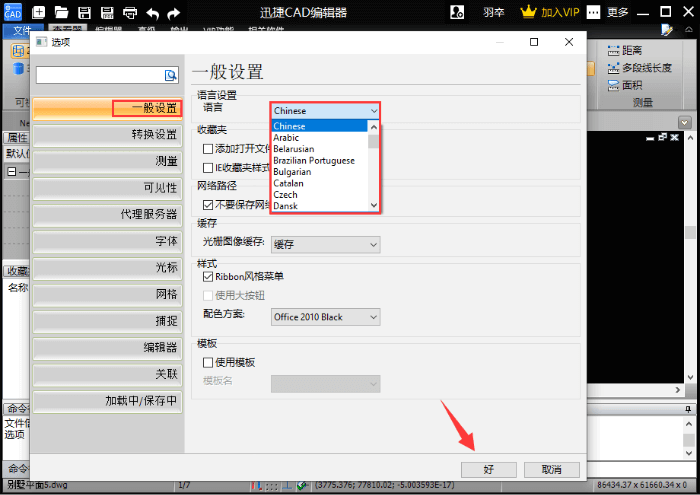Image resolution: width=700 pixels, height=495 pixels.
Task: Select the 面积 area measuring tool
Action: coord(625,85)
